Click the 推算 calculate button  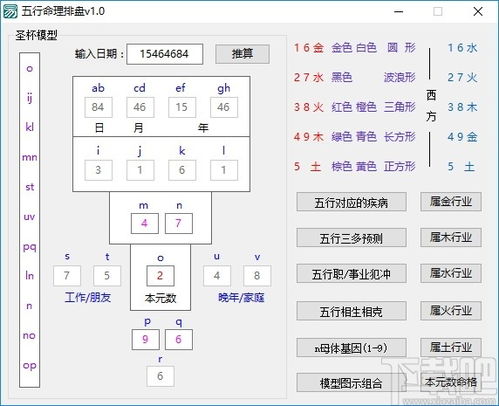pos(242,54)
